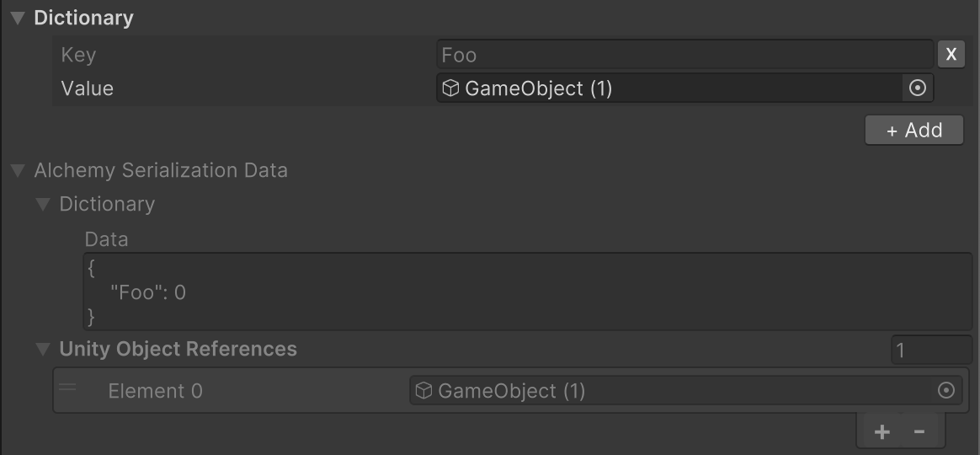Image resolution: width=980 pixels, height=455 pixels.
Task: Collapse the top Dictionary foldout
Action: click(x=18, y=19)
